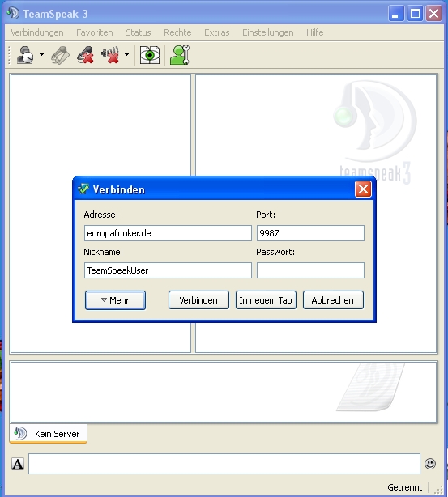Open the speaker mute dropdown arrow
Image resolution: width=448 pixels, height=497 pixels.
click(x=126, y=55)
